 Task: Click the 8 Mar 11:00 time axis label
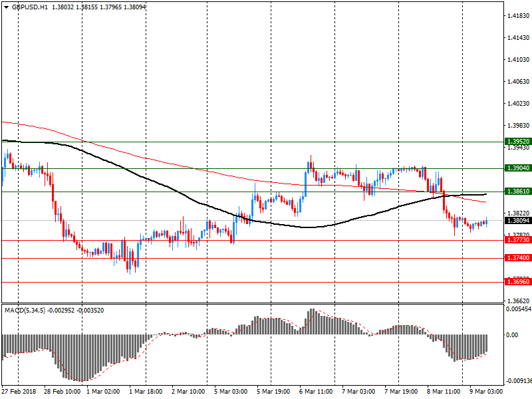point(444,392)
